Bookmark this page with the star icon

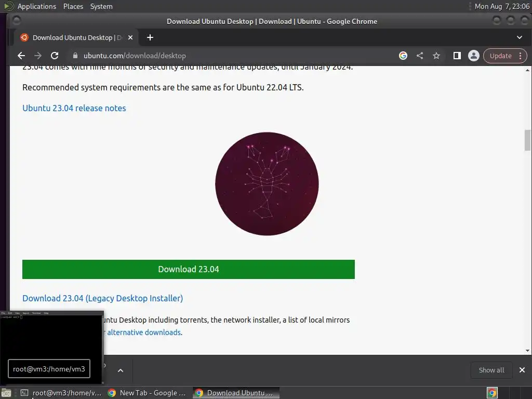coord(436,56)
